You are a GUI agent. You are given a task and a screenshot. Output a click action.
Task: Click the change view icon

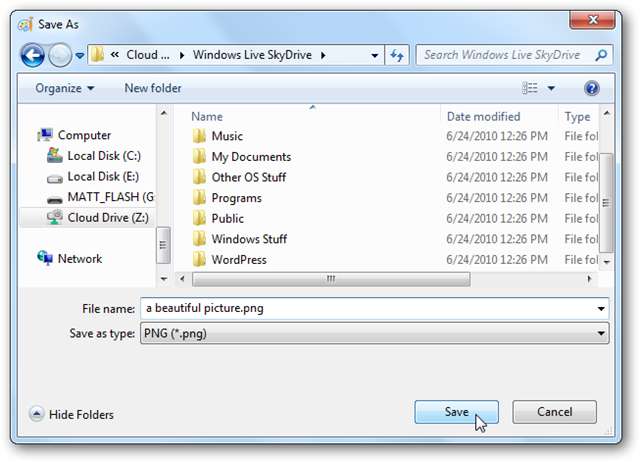pos(530,88)
